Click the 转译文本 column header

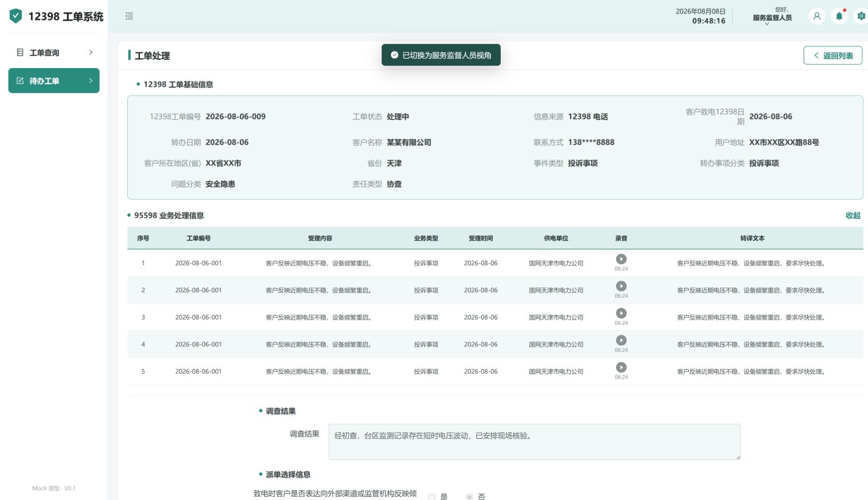pyautogui.click(x=752, y=238)
